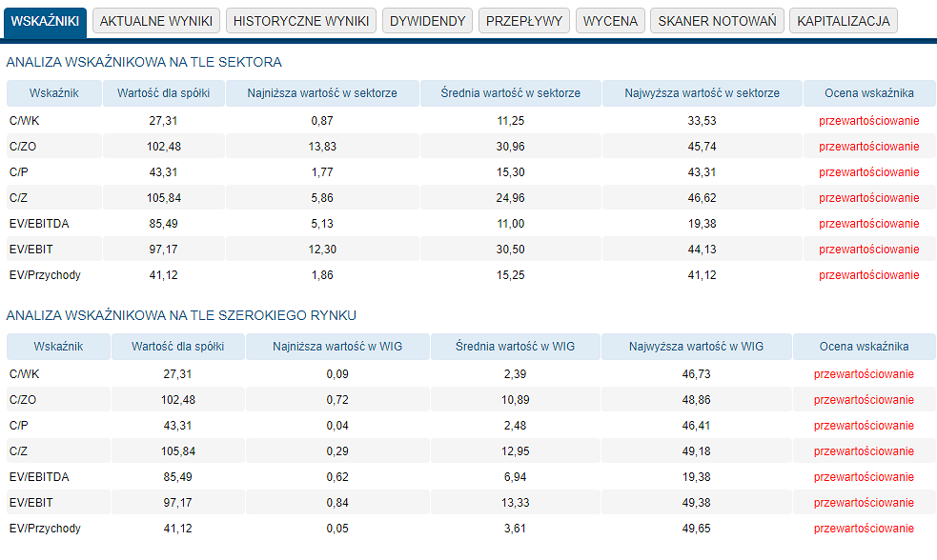
Task: Select the active WSKAŹNIKI tab
Action: (45, 21)
